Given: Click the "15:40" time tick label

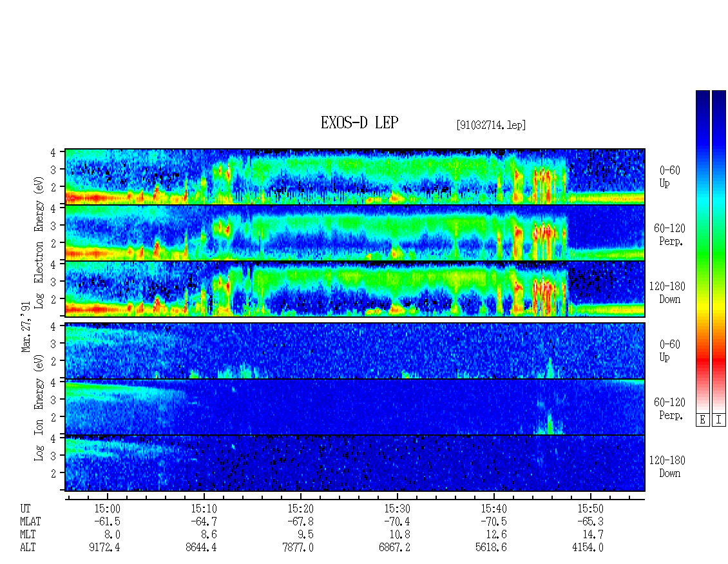Looking at the screenshot, I should tap(493, 509).
